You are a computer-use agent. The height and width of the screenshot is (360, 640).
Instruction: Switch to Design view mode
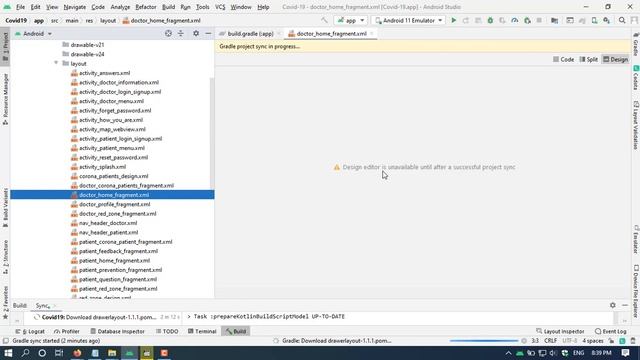[x=616, y=59]
